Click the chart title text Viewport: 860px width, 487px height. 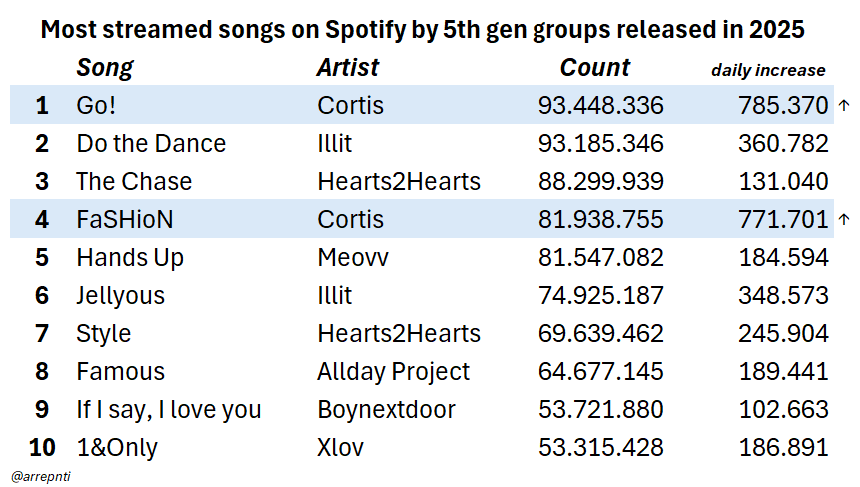[422, 29]
